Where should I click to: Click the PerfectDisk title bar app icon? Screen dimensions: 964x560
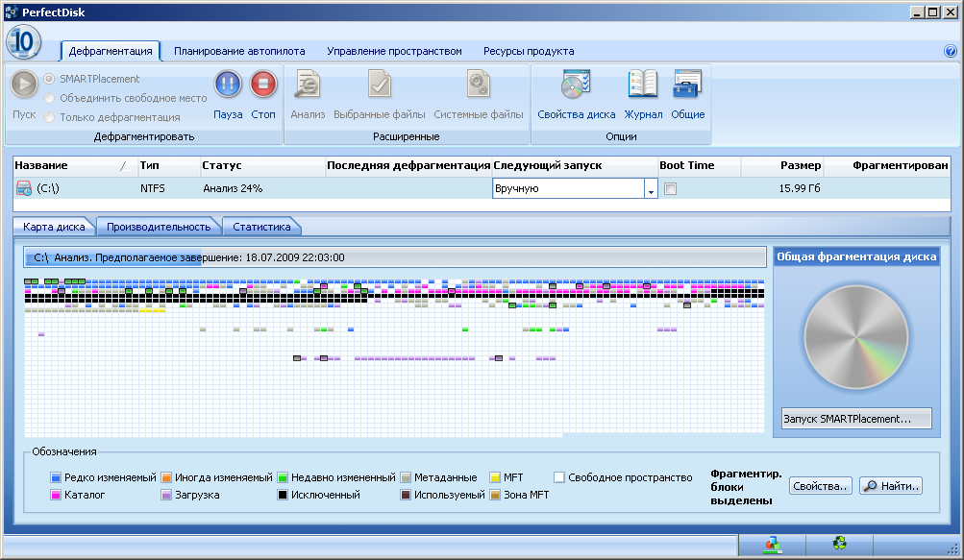(12, 12)
